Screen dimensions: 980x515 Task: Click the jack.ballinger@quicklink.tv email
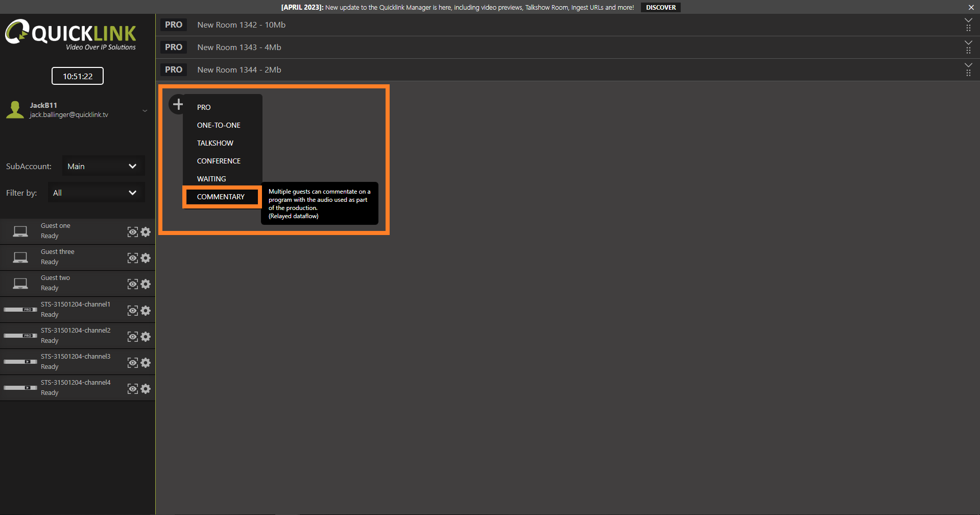pyautogui.click(x=69, y=115)
